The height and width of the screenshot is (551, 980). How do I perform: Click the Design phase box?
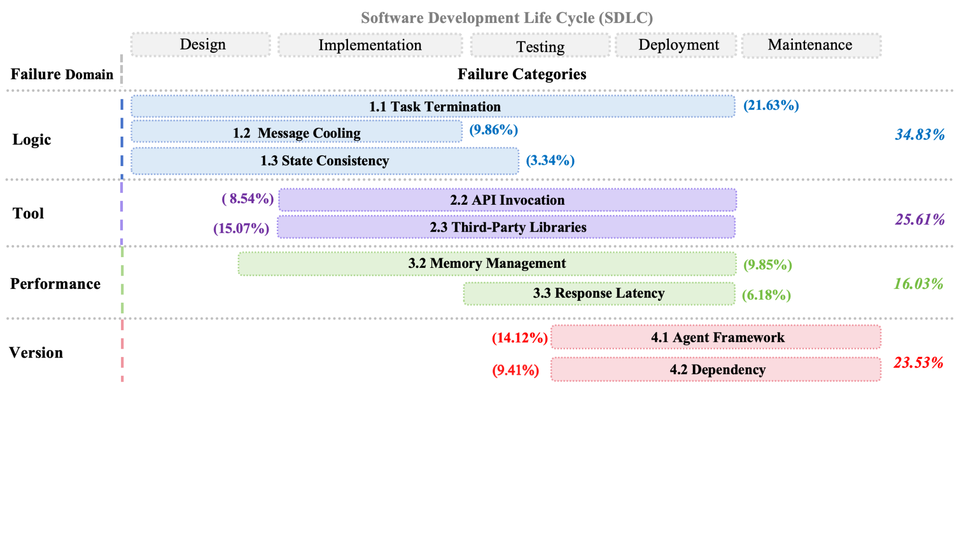(x=201, y=45)
